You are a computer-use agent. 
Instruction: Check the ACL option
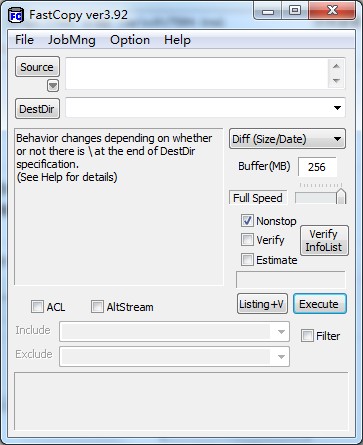click(x=37, y=307)
